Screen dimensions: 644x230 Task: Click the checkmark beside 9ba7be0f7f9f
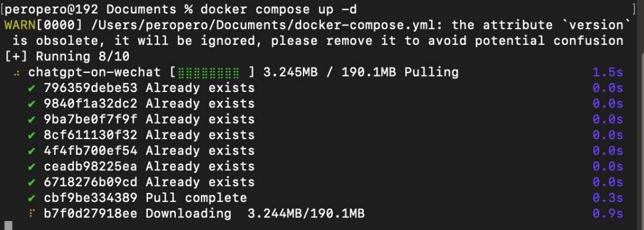[x=32, y=119]
